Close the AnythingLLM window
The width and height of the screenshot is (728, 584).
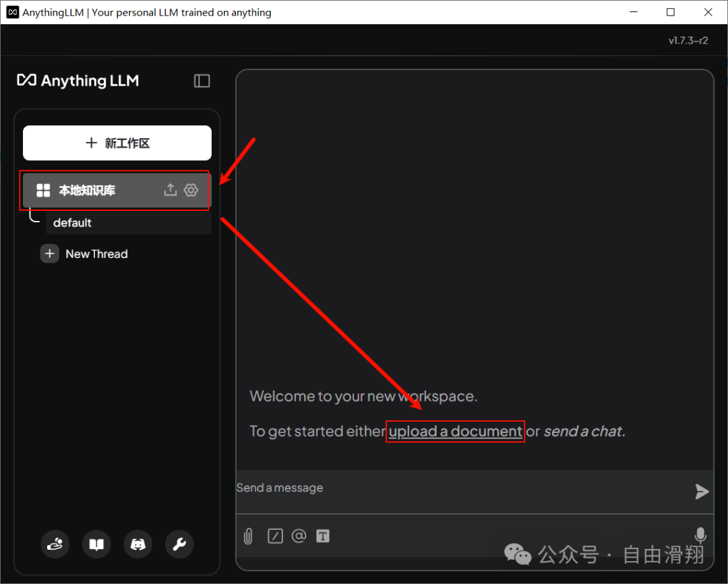pyautogui.click(x=708, y=13)
